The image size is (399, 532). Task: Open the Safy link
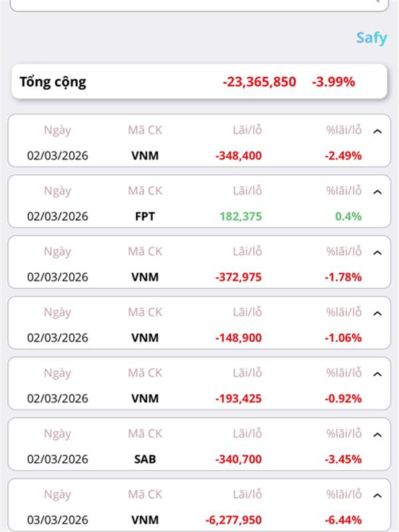370,37
